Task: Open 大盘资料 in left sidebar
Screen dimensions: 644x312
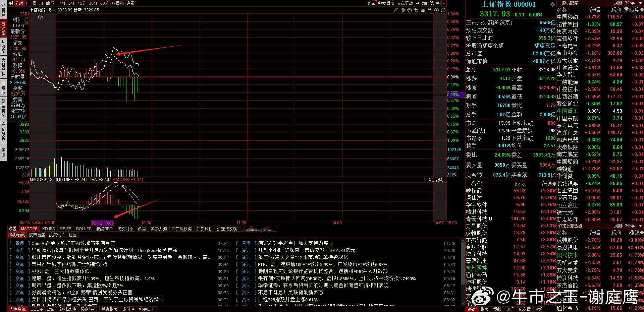Action: tap(3, 67)
